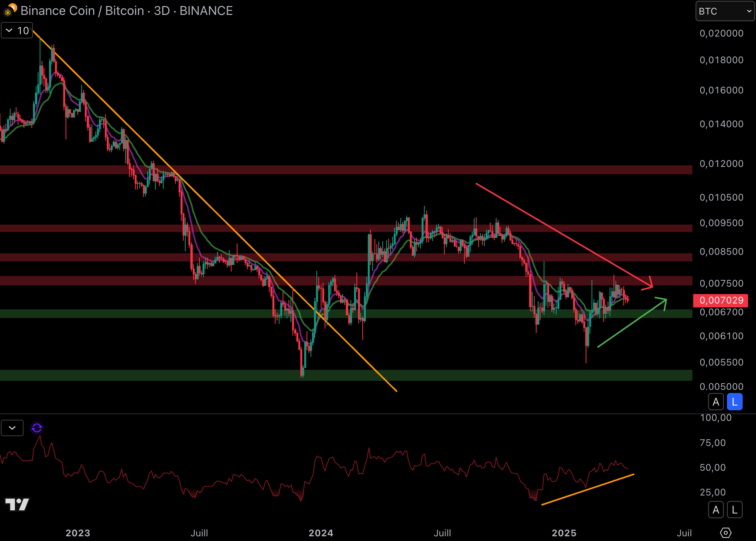Expand the collapsed indicators legend showing 10
The height and width of the screenshot is (541, 756).
click(17, 31)
